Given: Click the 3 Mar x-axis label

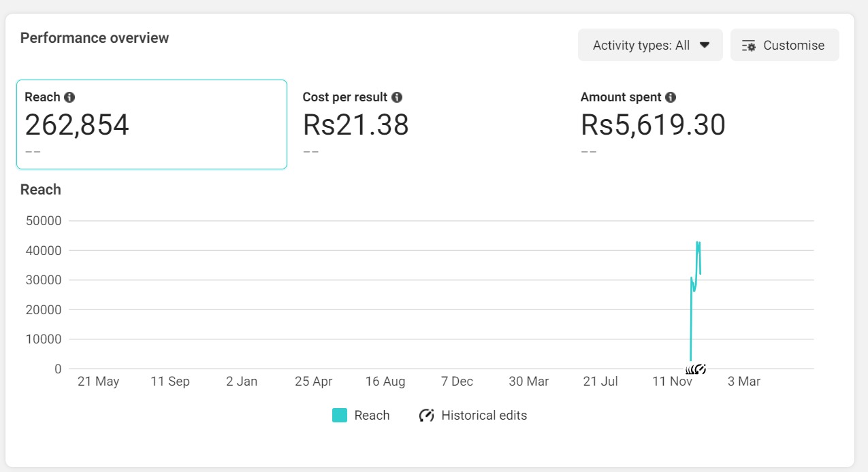Looking at the screenshot, I should (x=743, y=382).
